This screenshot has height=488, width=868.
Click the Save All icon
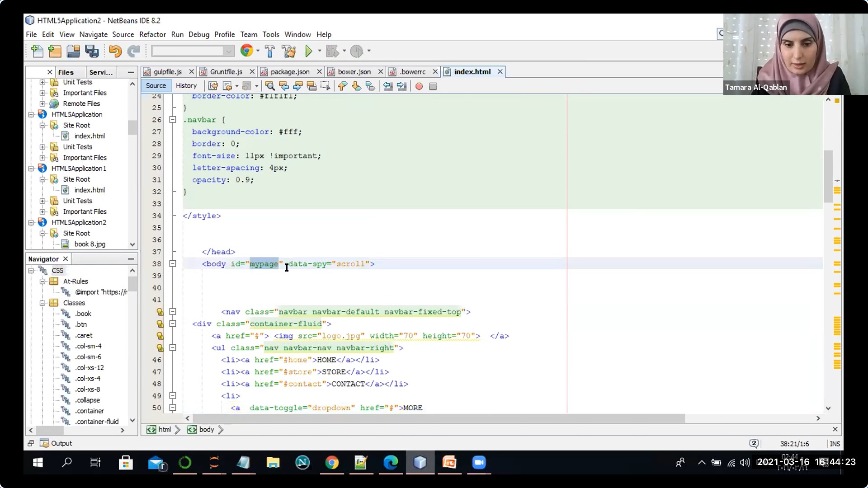pyautogui.click(x=92, y=51)
